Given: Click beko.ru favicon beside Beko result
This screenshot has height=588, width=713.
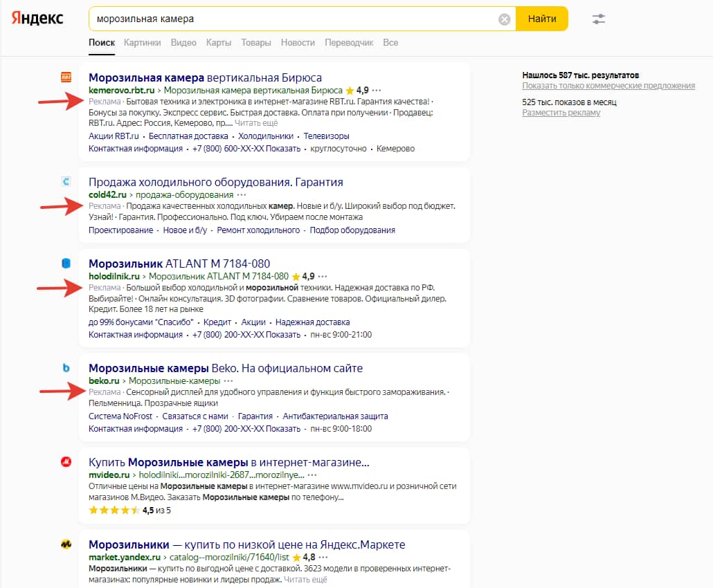Looking at the screenshot, I should click(x=66, y=368).
